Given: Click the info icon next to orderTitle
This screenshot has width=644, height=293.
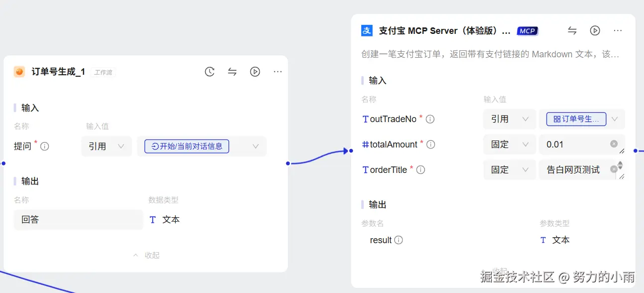Looking at the screenshot, I should point(421,170).
